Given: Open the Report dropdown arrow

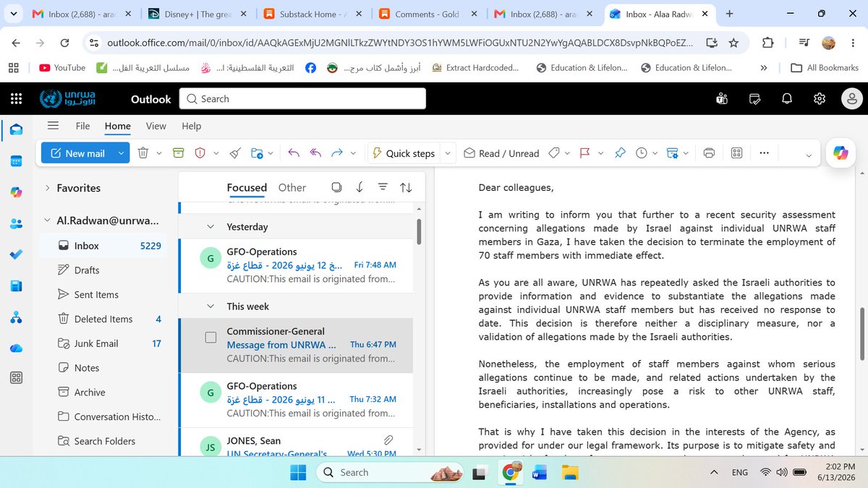Looking at the screenshot, I should click(x=216, y=153).
